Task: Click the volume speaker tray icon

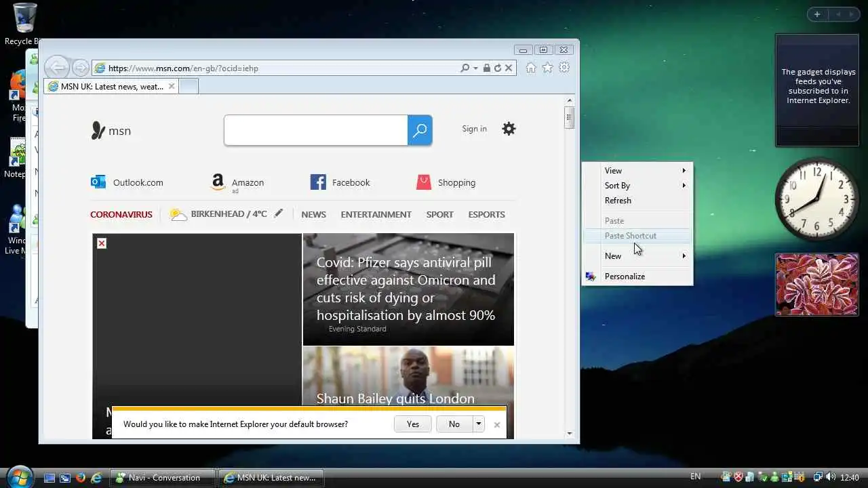Action: 831,477
